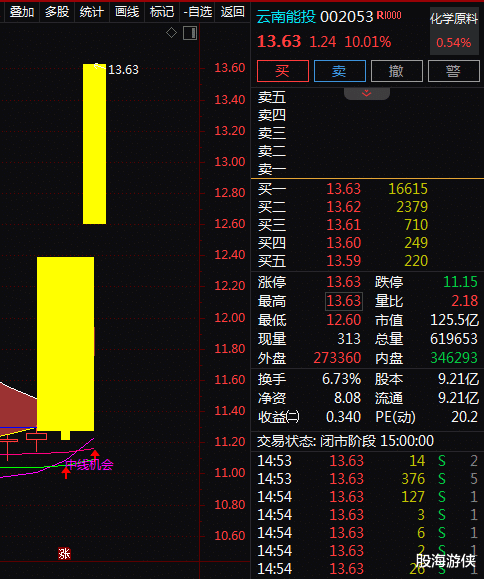Click the 量比 value 2.18
The image size is (484, 579).
click(x=465, y=301)
